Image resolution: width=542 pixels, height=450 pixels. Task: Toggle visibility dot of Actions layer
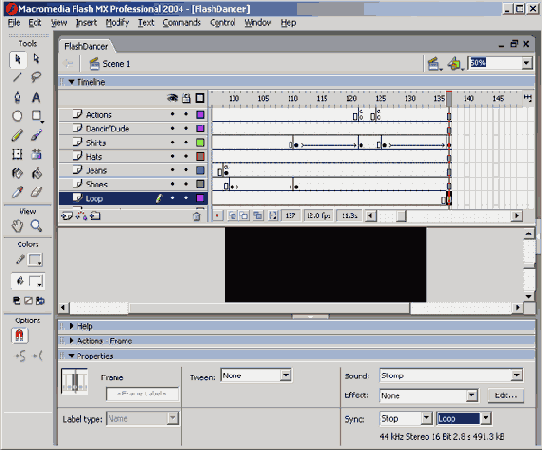click(x=172, y=114)
